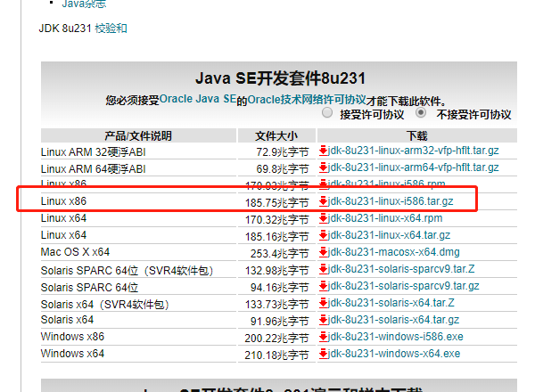Screen dimensions: 535x392
Task: Download jdk-8u231-linux-i586.tar.gz
Action: pyautogui.click(x=391, y=201)
